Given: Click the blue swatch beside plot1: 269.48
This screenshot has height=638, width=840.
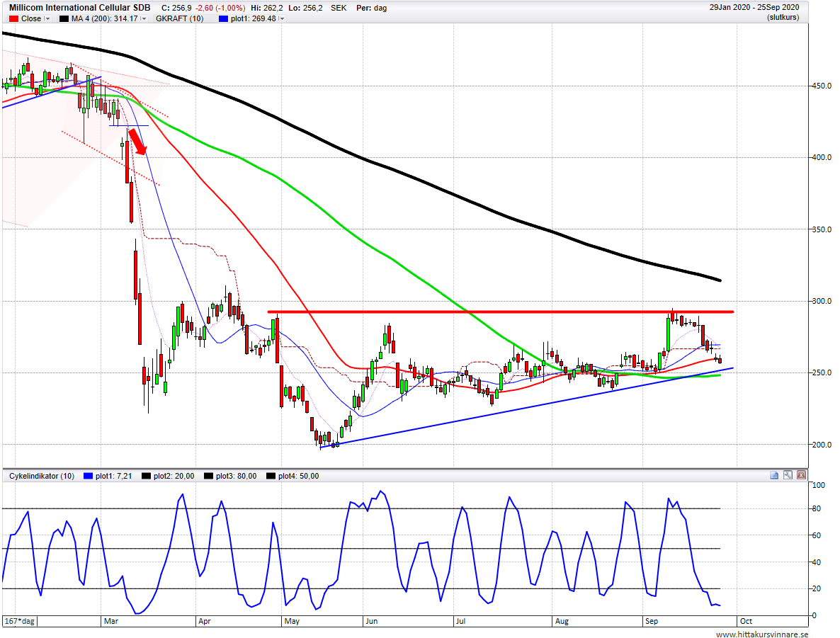Looking at the screenshot, I should click(x=223, y=18).
